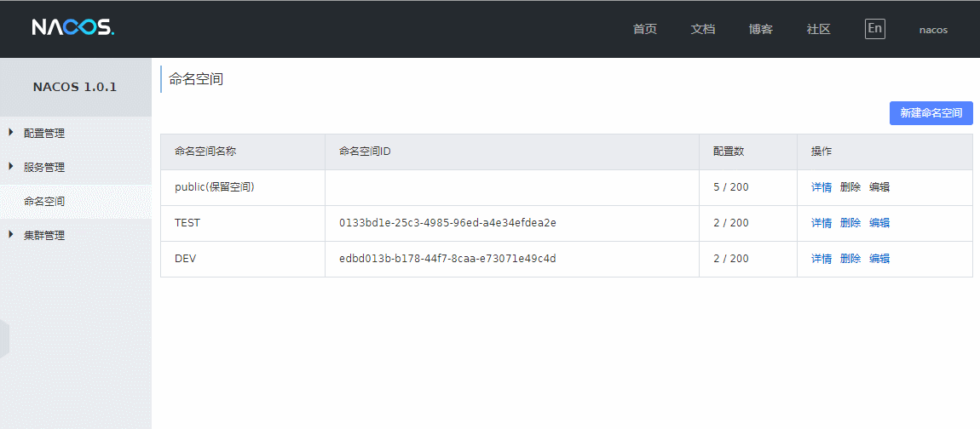Viewport: 980px width, 429px height.
Task: Open 文档 in the top navigation
Action: [703, 29]
